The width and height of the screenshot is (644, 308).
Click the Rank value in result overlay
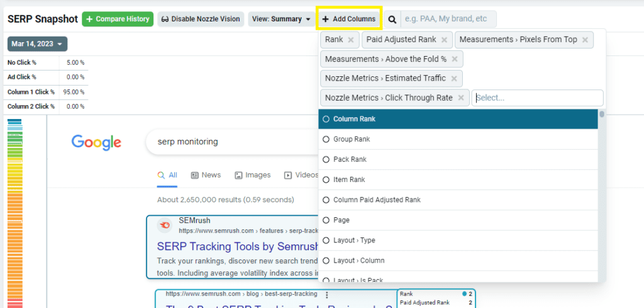pyautogui.click(x=470, y=294)
